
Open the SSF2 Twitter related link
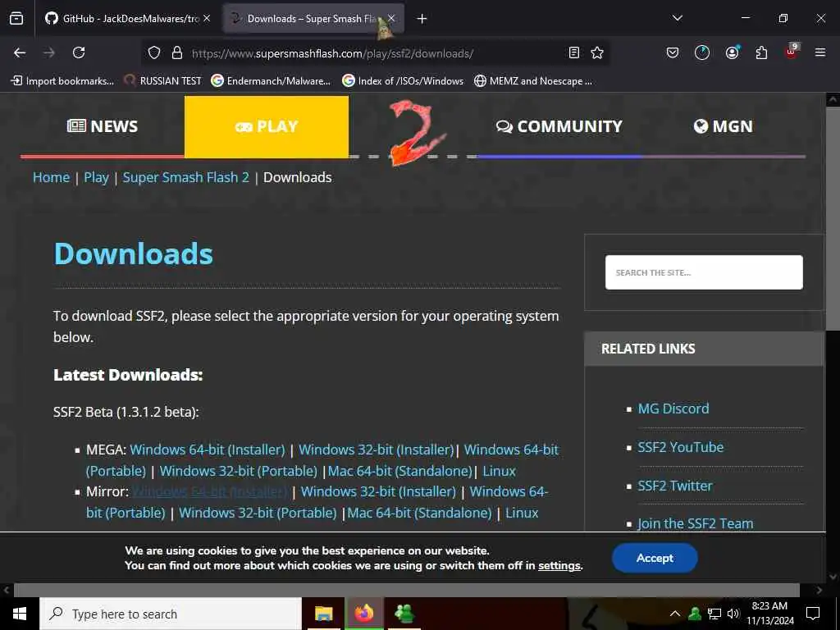point(675,486)
